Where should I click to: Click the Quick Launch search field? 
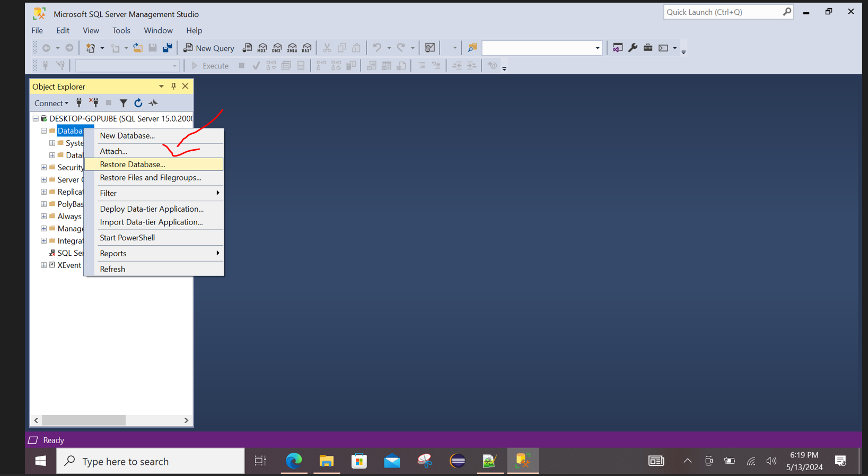(728, 12)
